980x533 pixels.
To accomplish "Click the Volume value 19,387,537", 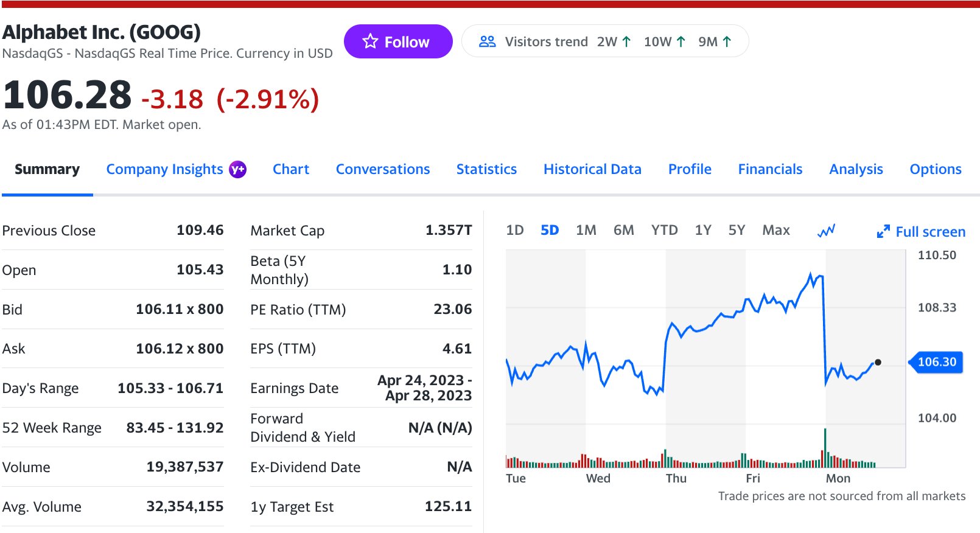I will (185, 467).
